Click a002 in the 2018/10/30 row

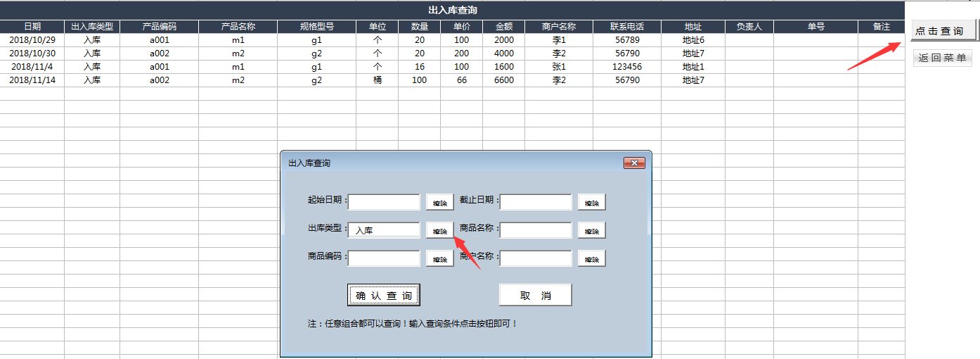tap(160, 53)
